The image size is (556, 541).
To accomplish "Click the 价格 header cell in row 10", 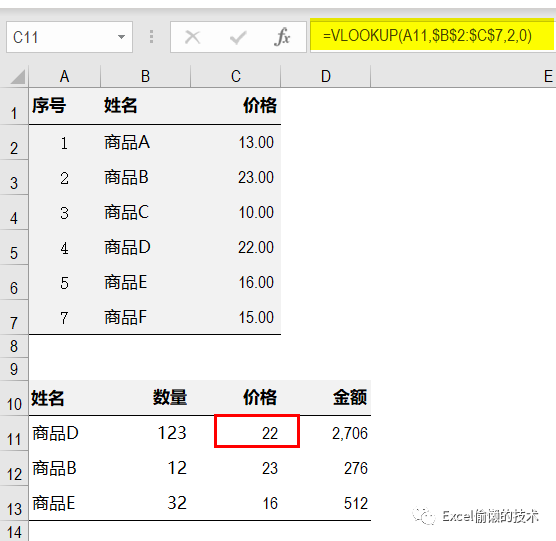I will [x=236, y=398].
